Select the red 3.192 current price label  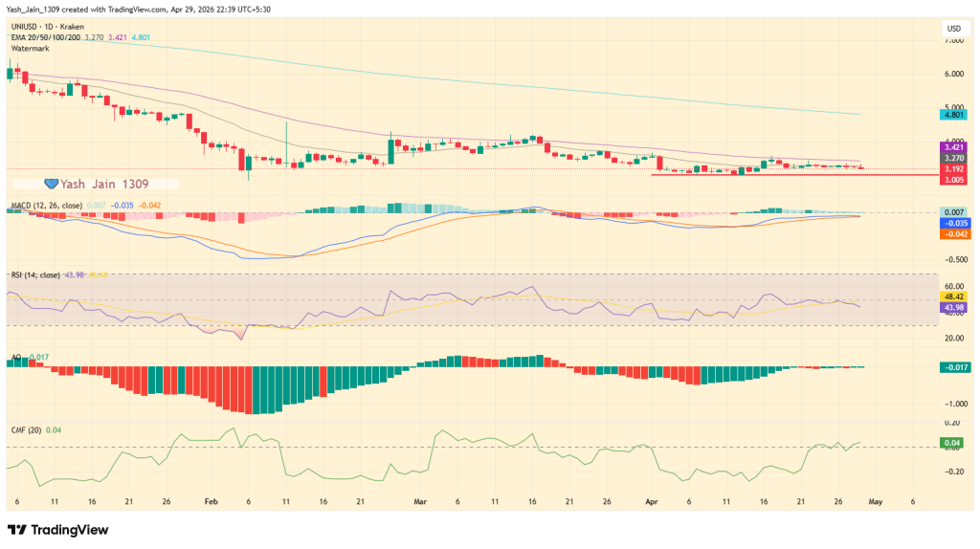click(953, 168)
